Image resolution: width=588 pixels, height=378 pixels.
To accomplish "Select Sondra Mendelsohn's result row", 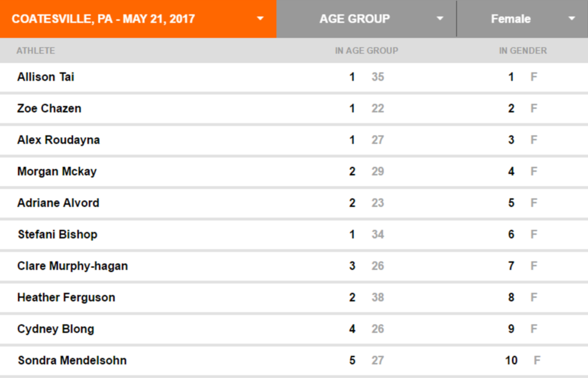I will point(294,360).
